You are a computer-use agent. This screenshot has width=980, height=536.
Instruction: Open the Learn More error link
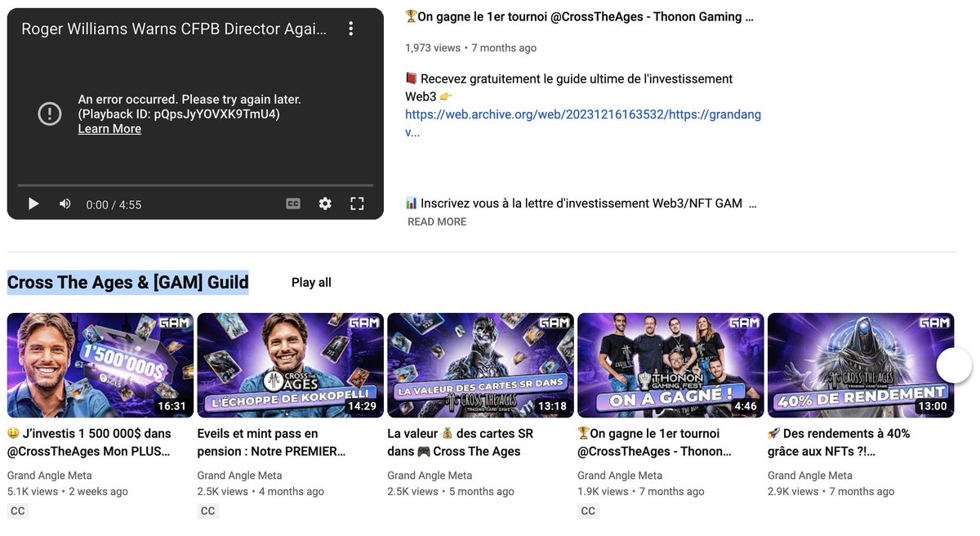pos(109,129)
